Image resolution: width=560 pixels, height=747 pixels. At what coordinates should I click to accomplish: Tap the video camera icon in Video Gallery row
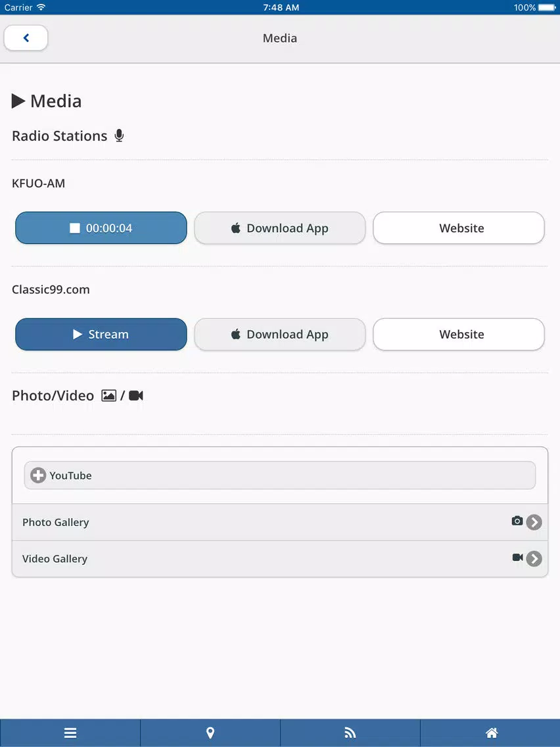pos(517,558)
